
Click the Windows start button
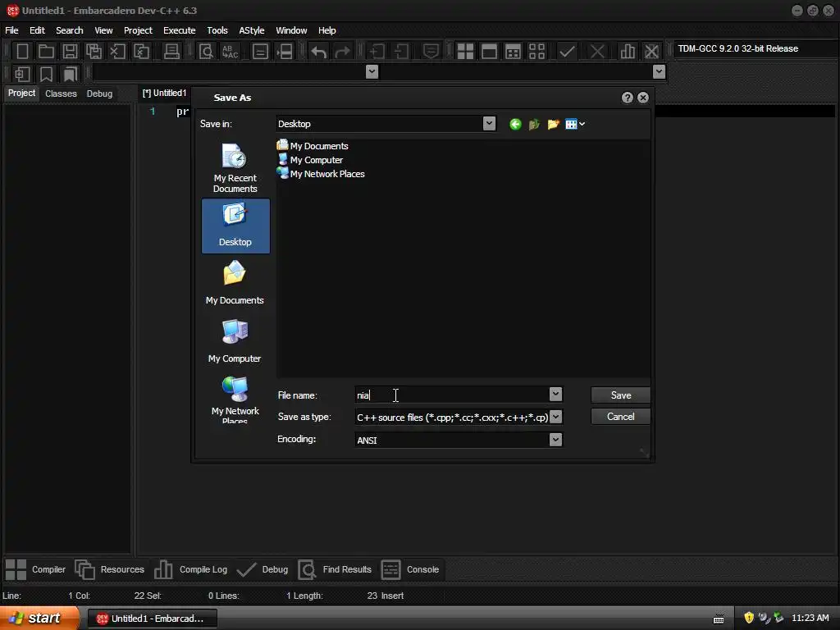pyautogui.click(x=39, y=619)
